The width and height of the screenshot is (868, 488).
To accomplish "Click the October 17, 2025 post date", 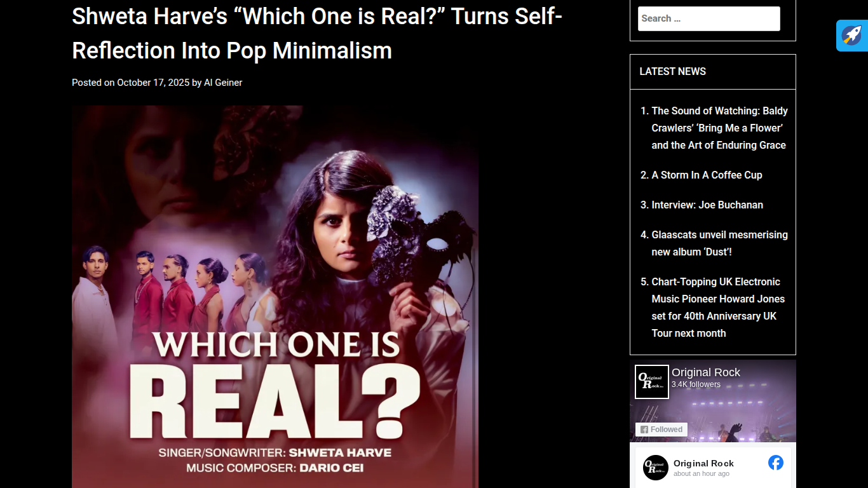I will tap(153, 83).
